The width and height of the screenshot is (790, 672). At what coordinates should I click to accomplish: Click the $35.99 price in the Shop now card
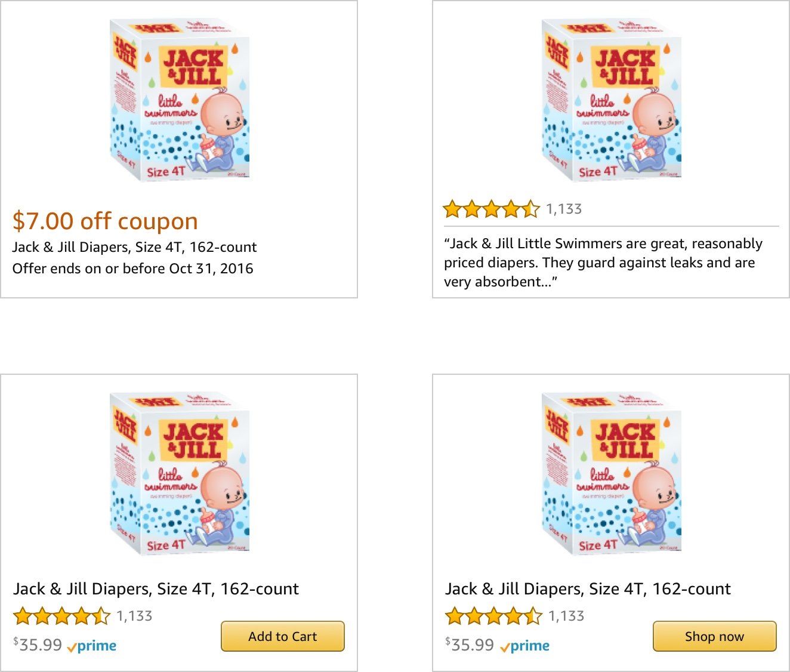[470, 645]
